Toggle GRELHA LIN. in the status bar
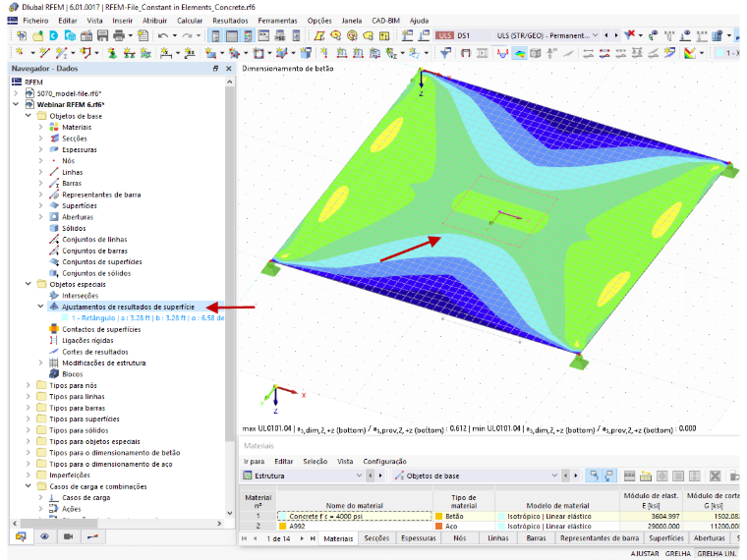Image resolution: width=747 pixels, height=560 pixels. pyautogui.click(x=716, y=554)
